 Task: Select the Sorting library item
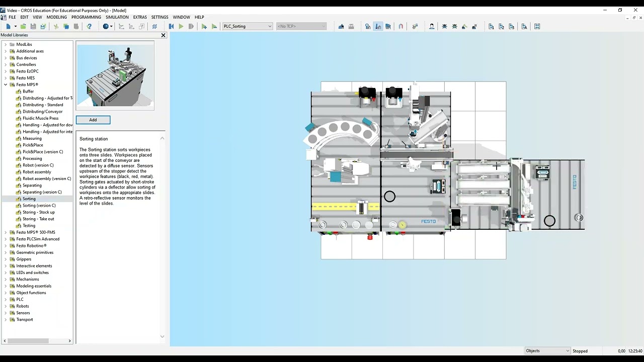[29, 199]
